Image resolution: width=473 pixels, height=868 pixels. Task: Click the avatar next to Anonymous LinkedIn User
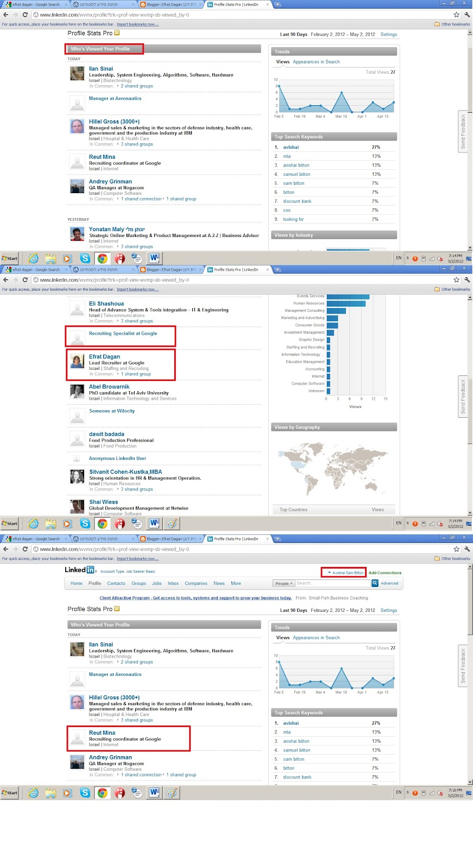tap(77, 459)
